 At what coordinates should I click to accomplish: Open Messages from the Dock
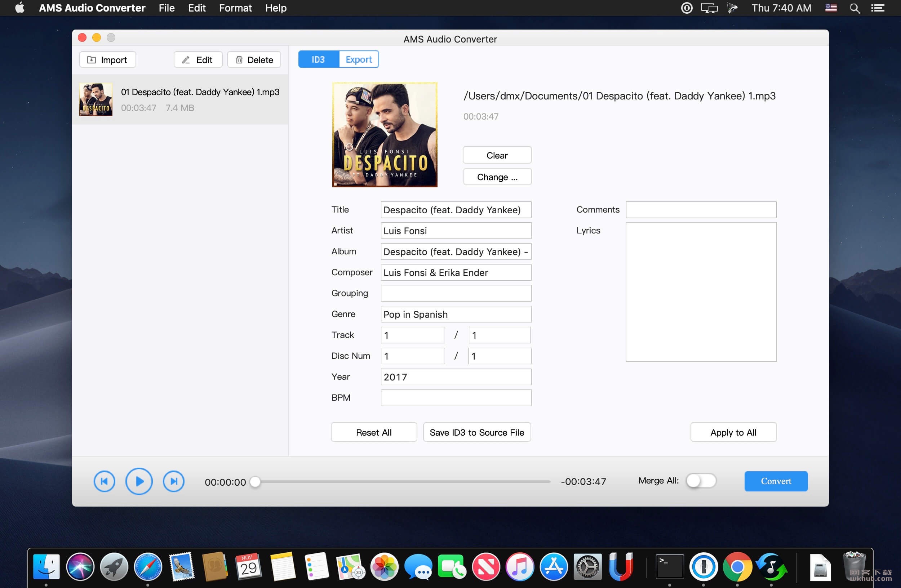418,566
